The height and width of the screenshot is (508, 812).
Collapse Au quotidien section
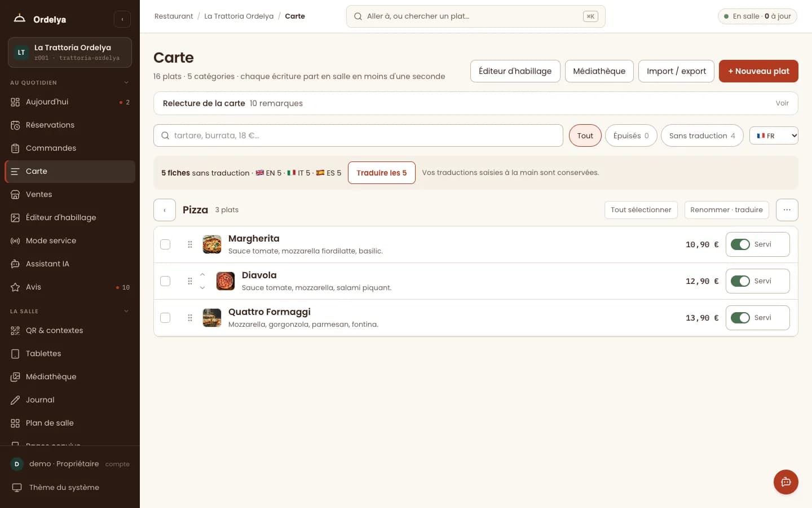click(126, 82)
